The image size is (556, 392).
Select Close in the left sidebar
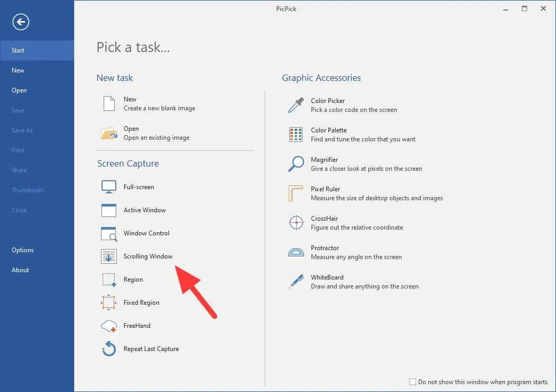(37, 210)
